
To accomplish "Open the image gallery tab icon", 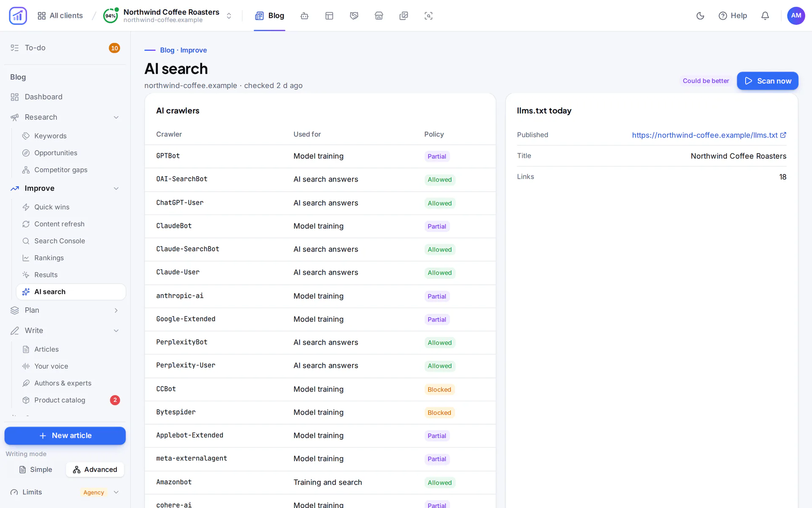I will coord(404,16).
